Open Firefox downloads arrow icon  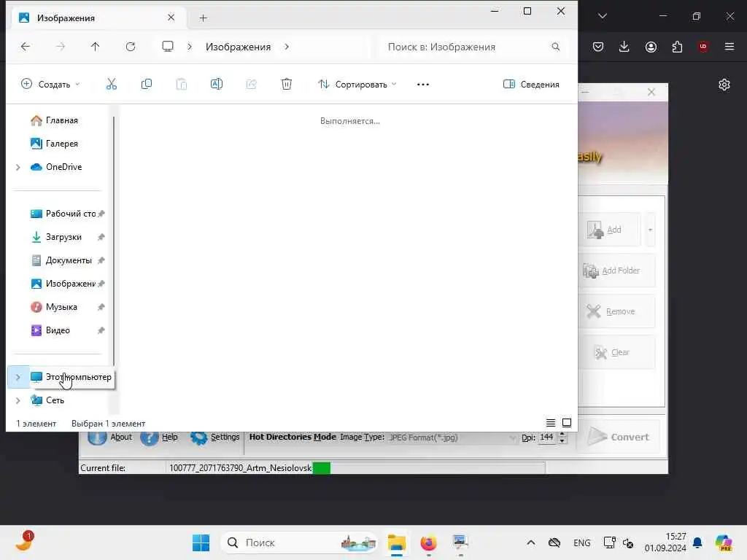point(624,47)
